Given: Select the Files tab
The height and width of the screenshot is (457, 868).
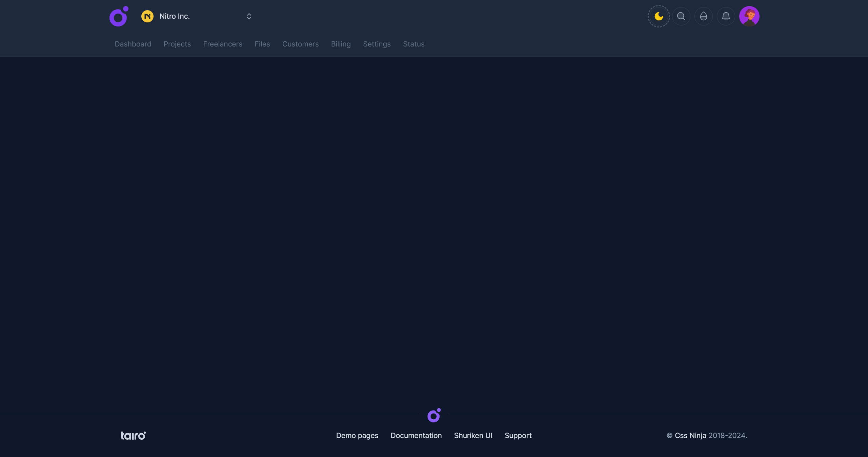Looking at the screenshot, I should click(x=262, y=44).
